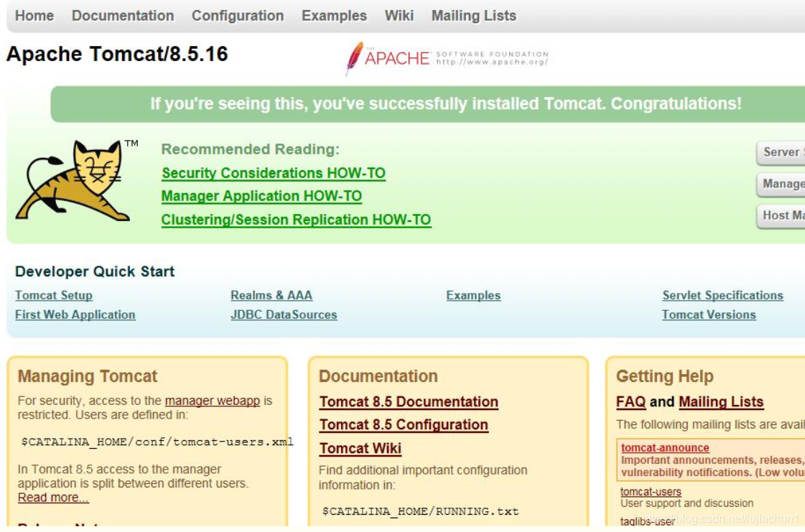Open Security Considerations HOW-TO link
The image size is (805, 532).
coord(274,173)
